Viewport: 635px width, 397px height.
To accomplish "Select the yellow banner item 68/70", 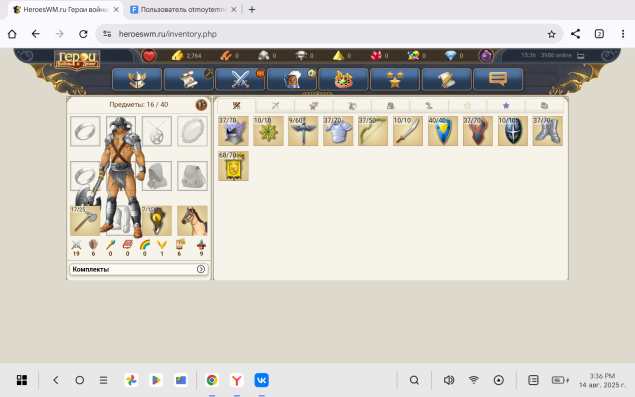I will (x=233, y=166).
